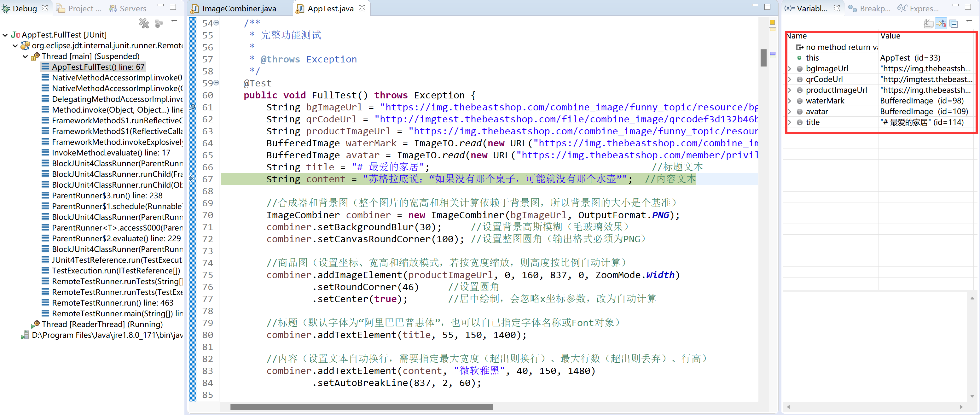Image resolution: width=980 pixels, height=415 pixels.
Task: Switch to the ImageCombiner.java tab
Action: (238, 8)
